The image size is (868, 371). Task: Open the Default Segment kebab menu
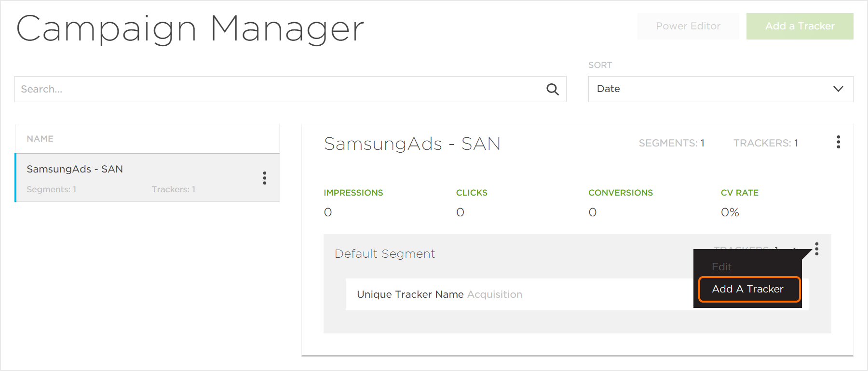[816, 249]
